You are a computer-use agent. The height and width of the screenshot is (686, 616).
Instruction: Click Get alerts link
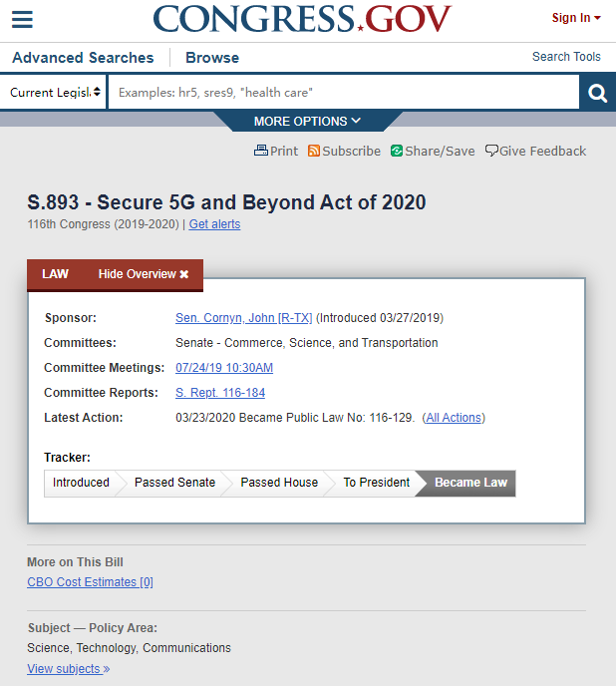[x=214, y=224]
